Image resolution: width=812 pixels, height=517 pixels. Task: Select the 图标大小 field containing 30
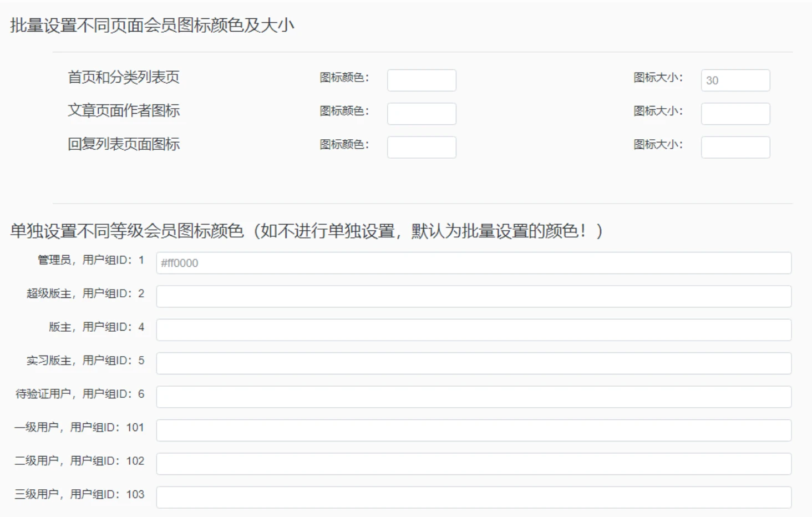click(x=735, y=80)
